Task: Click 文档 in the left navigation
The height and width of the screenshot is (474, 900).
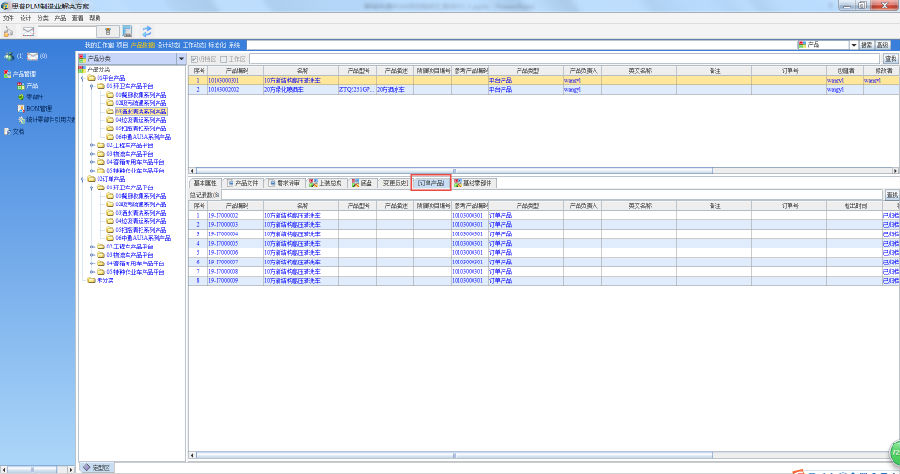Action: point(17,131)
